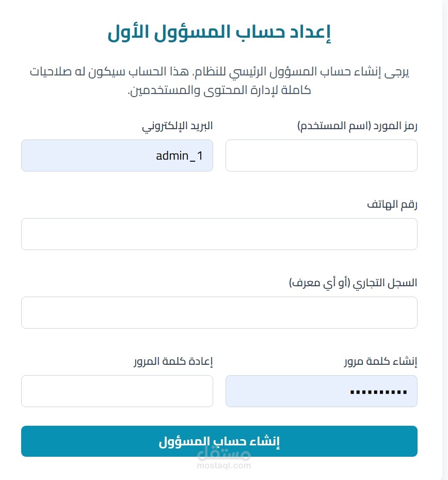Focus the رقم الهاتف phone number field
Screen dimensions: 448x480
point(219,234)
